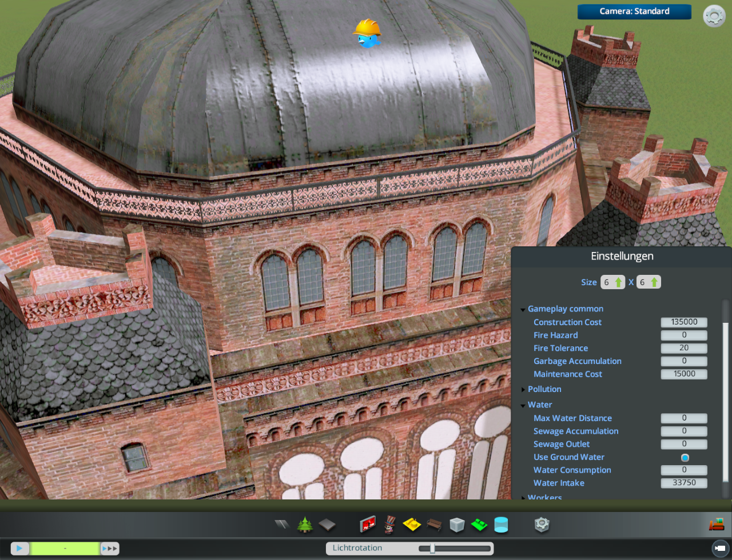Collapse the Gameplay common section
Screen dimensions: 732x560
[523, 310]
